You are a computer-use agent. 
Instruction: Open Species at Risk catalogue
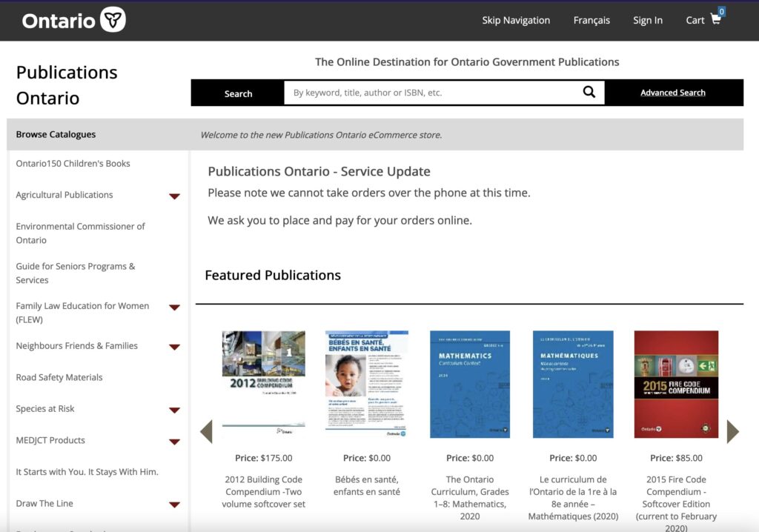pos(45,408)
